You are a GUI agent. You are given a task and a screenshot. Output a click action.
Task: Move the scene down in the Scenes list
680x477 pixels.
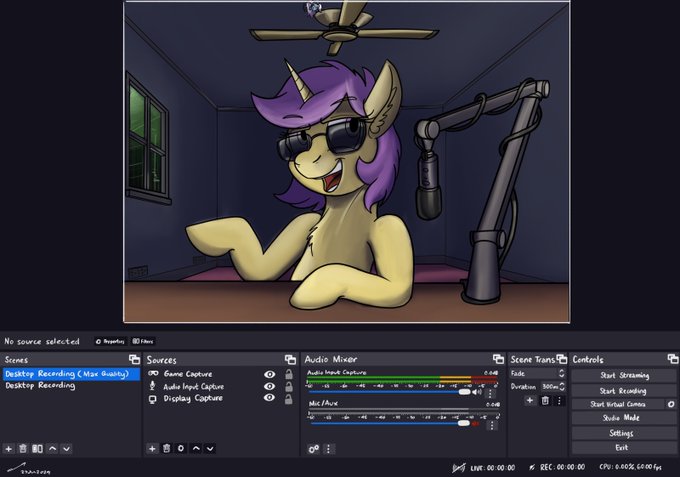(x=66, y=448)
